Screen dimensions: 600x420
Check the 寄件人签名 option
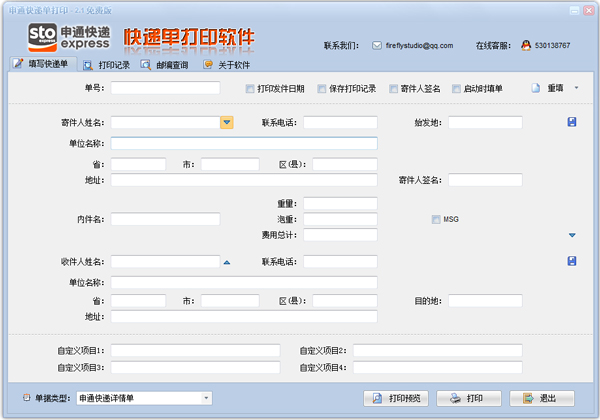coord(393,89)
